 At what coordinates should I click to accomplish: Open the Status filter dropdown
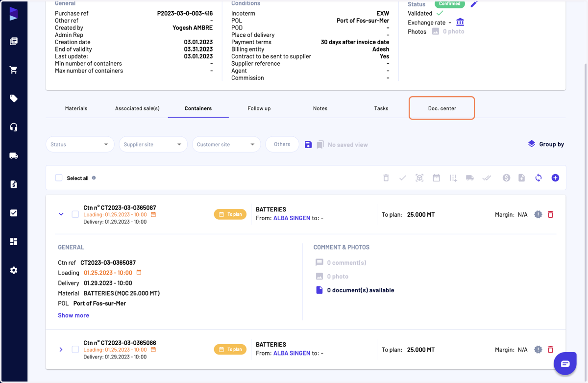pyautogui.click(x=80, y=144)
